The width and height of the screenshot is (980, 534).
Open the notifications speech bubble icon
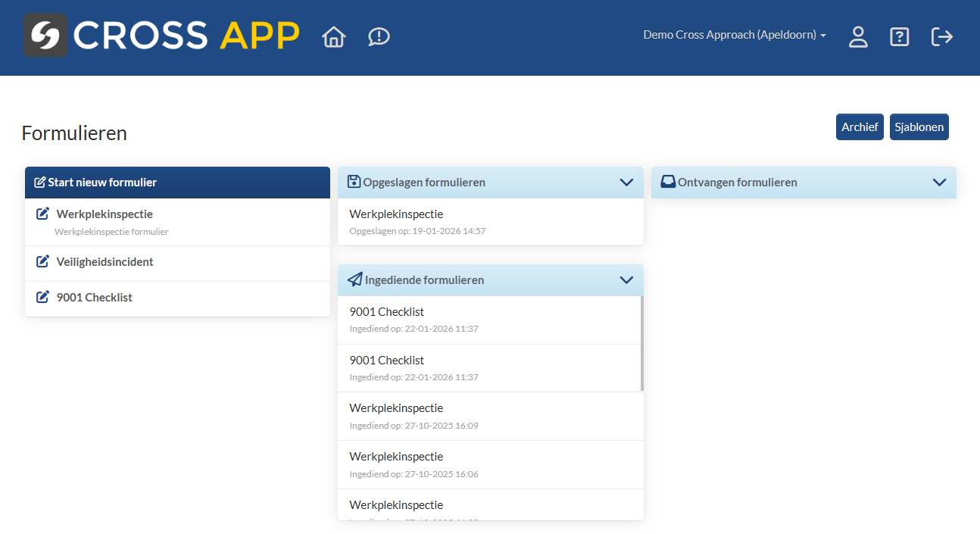pos(379,36)
